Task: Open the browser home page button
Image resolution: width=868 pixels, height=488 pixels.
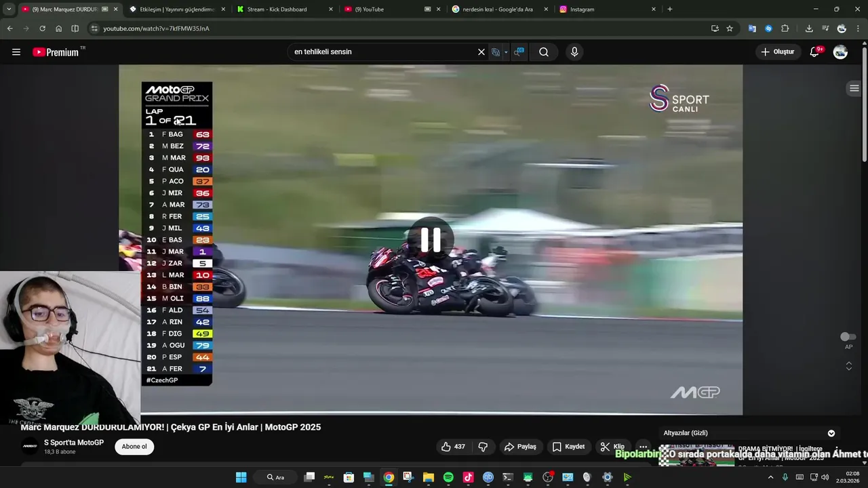Action: coord(58,28)
